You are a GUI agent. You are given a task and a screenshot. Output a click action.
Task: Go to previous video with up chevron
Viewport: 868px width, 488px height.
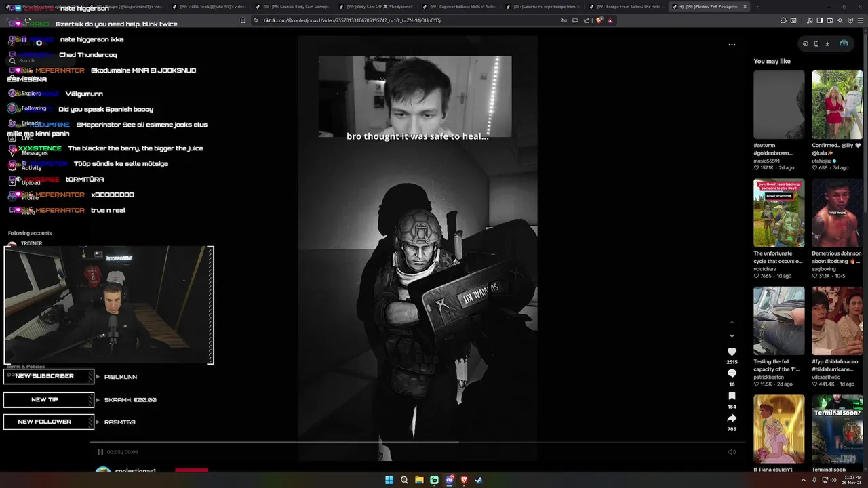[x=732, y=323]
